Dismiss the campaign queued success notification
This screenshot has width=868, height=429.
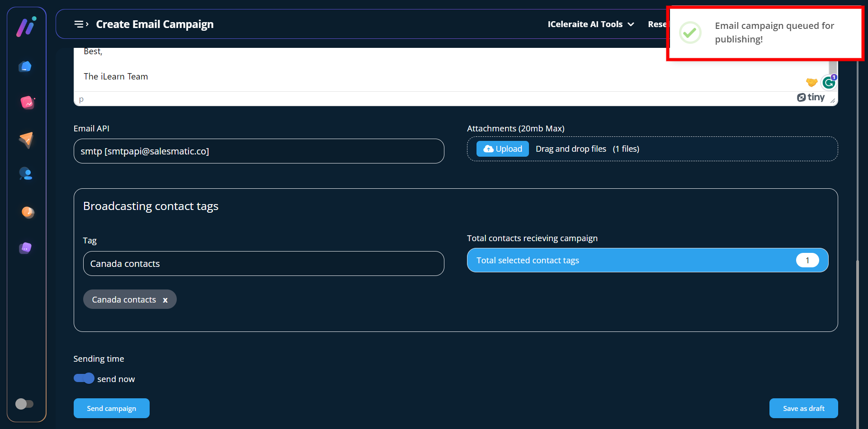765,33
